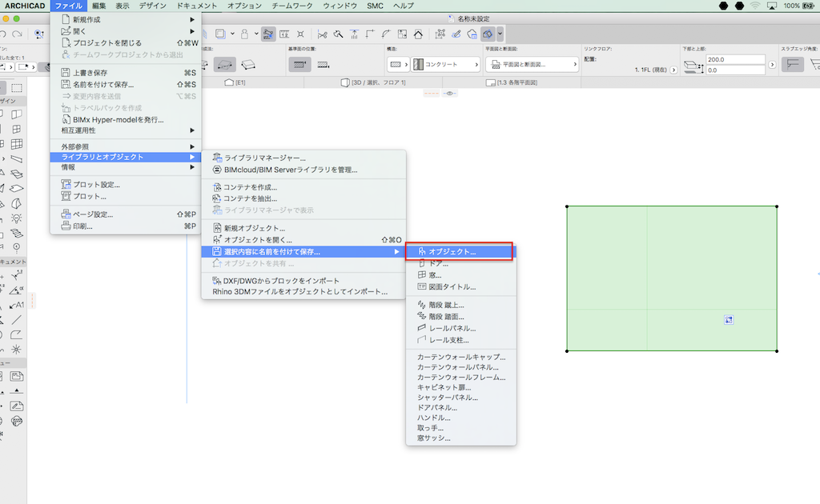Viewport: 820px width, 504px height.
Task: Select the Lamp tool in the toolbox
Action: point(16,218)
